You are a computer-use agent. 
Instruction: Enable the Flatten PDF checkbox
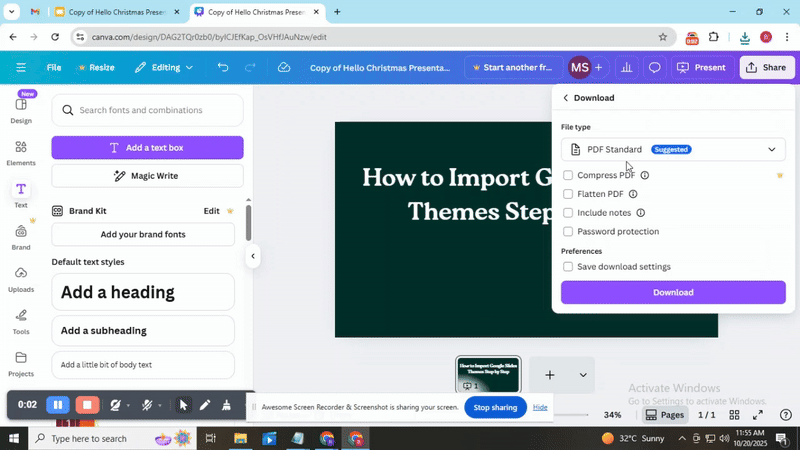click(x=568, y=194)
